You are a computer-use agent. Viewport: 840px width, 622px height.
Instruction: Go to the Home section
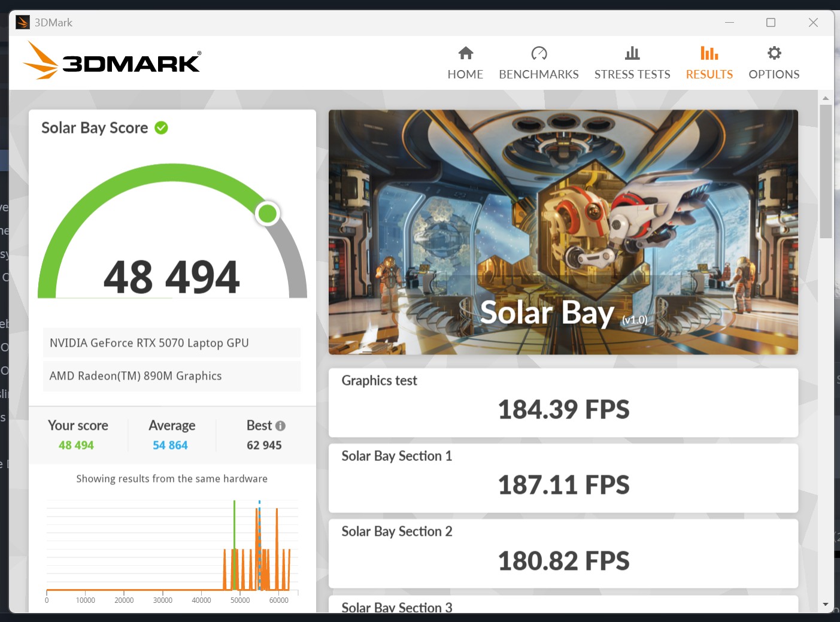tap(465, 62)
